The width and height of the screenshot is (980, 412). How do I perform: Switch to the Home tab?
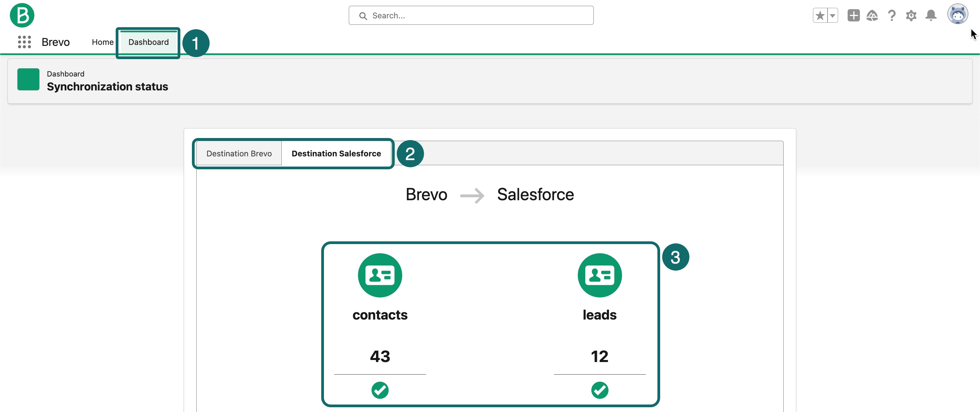[x=102, y=42]
